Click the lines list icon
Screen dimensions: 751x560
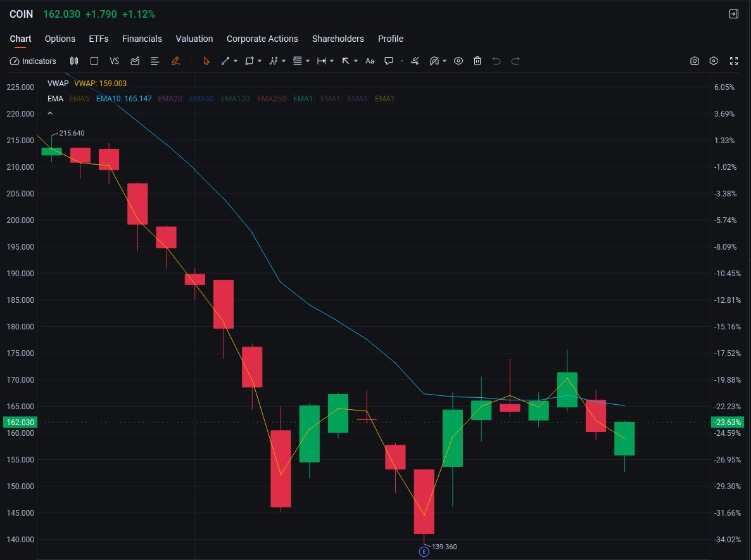tap(155, 61)
